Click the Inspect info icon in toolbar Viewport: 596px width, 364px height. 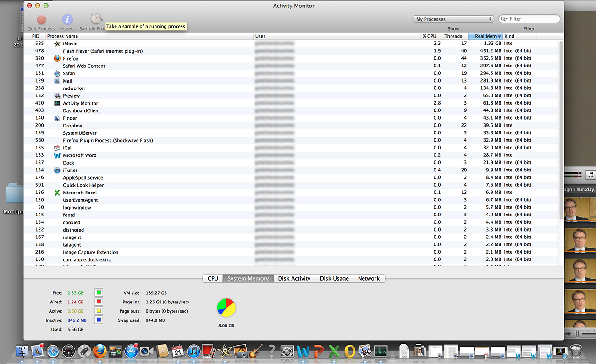67,19
